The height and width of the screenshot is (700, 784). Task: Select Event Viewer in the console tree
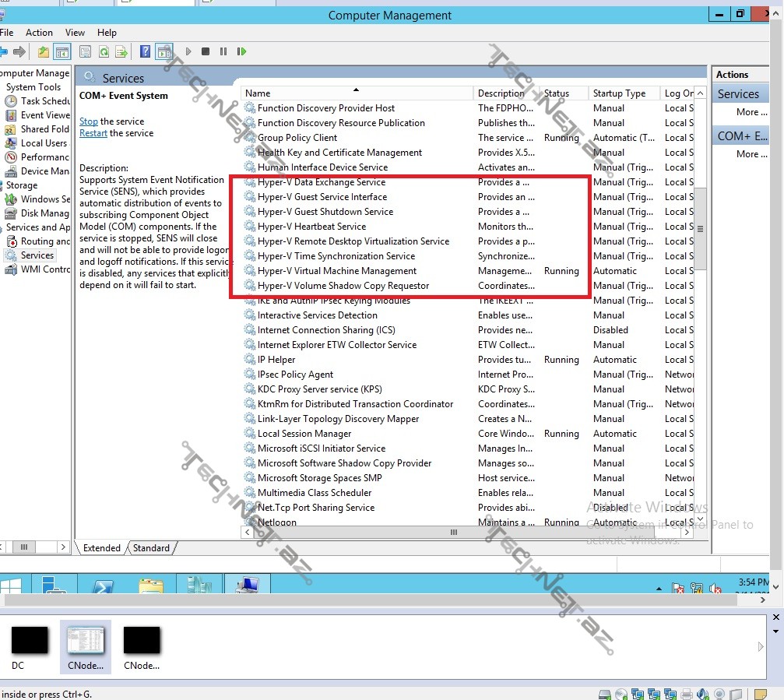pyautogui.click(x=44, y=115)
